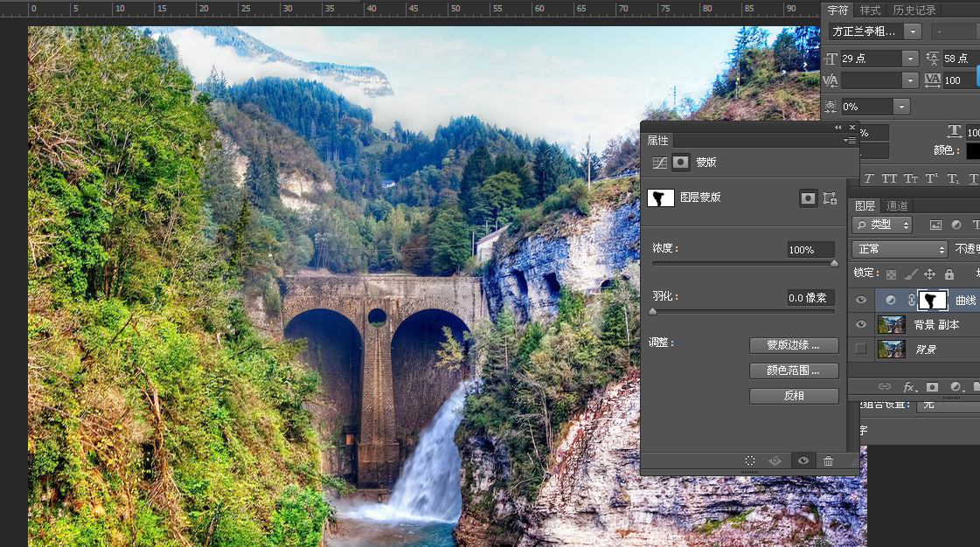Viewport: 980px width, 547px height.
Task: Open the font family 方正兰亭粗 dropdown
Action: (914, 31)
